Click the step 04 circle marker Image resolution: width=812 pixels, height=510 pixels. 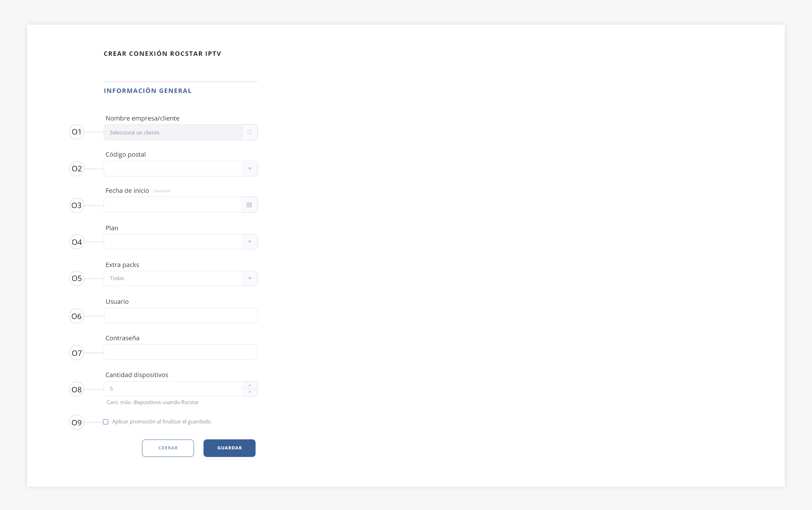(76, 242)
